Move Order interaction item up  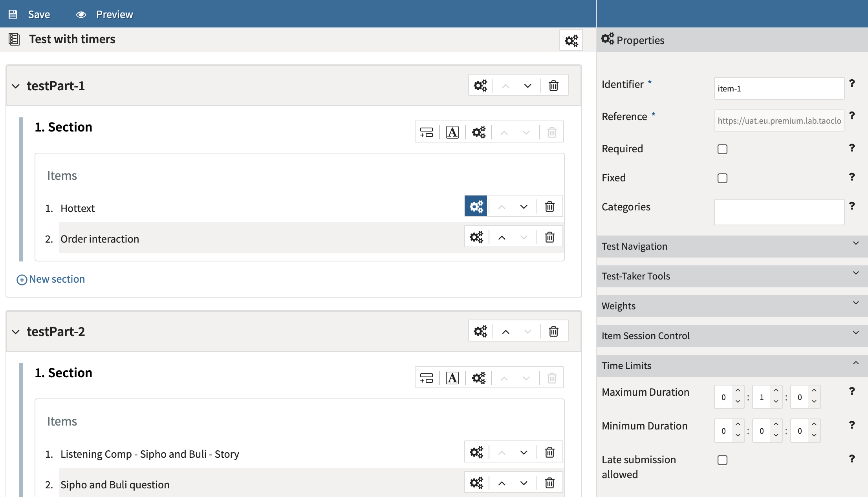tap(502, 237)
